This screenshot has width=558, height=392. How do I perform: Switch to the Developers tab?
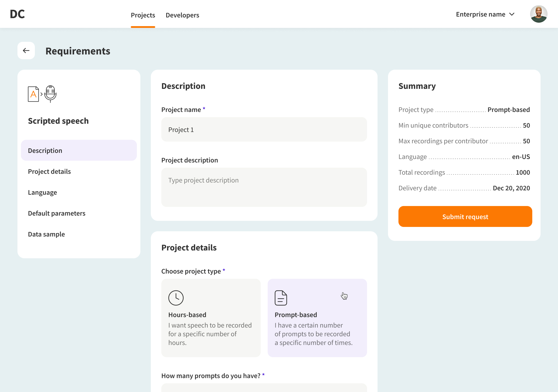(x=182, y=15)
